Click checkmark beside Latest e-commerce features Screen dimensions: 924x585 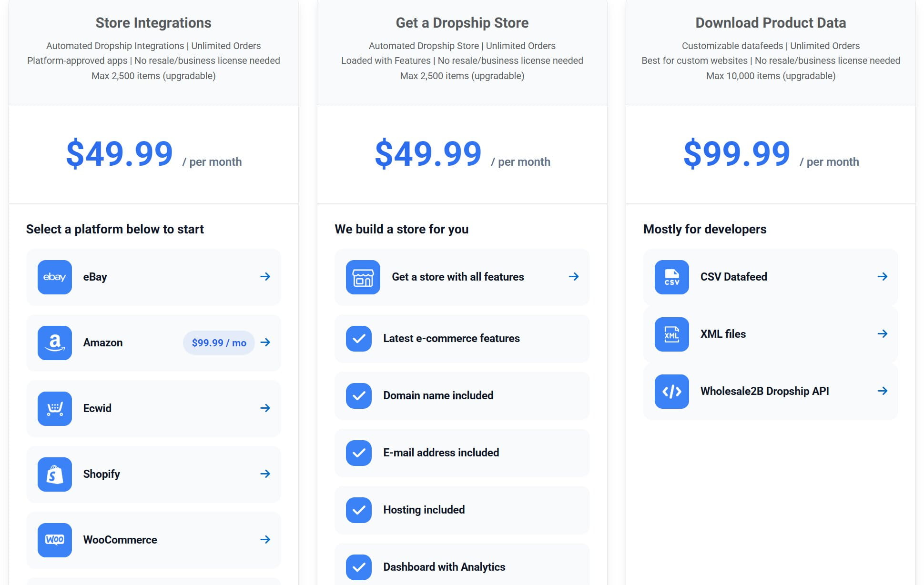359,338
